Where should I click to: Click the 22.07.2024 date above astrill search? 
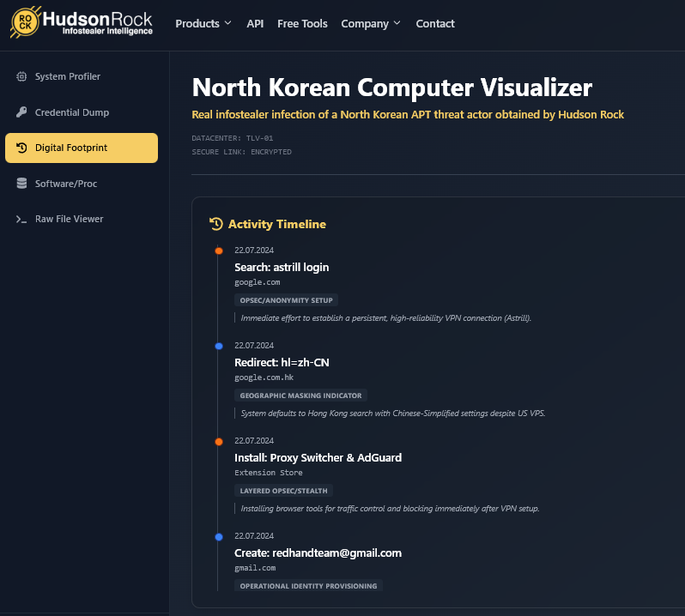[254, 251]
